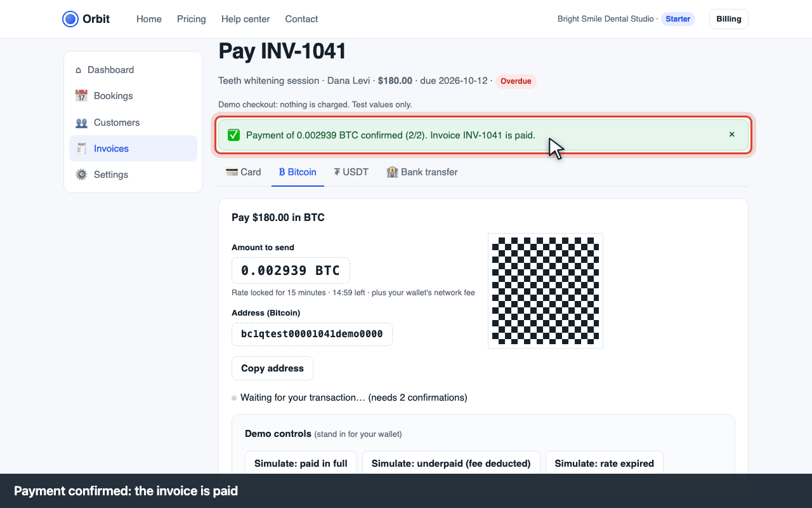Click the waiting for transaction status text
Viewport: 812px width, 508px height.
[x=354, y=398]
